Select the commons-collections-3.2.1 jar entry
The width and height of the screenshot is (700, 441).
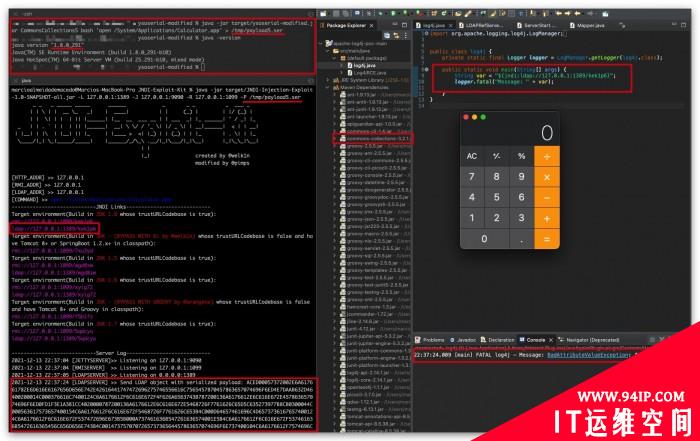374,138
